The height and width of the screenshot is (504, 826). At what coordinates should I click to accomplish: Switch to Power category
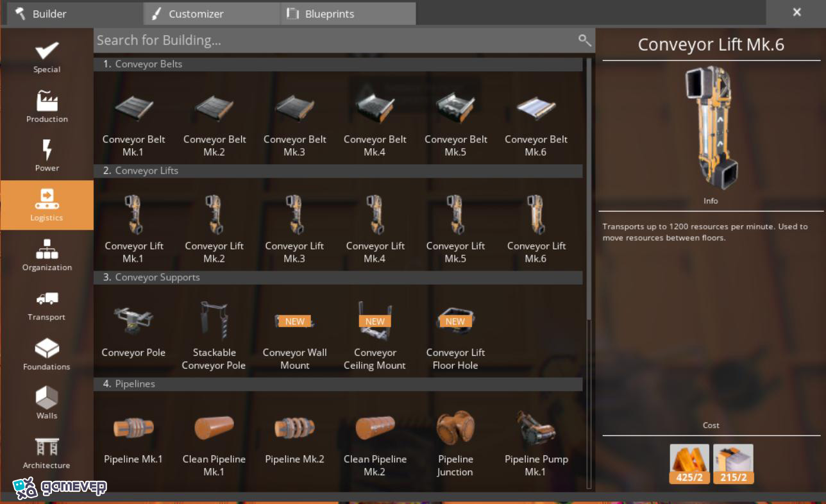(x=47, y=155)
